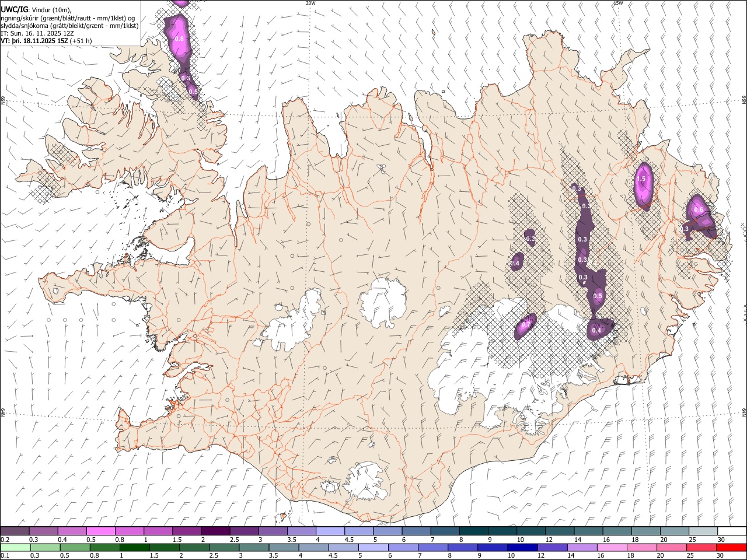Click the 'rigning/skúrir' description line

pos(68,18)
